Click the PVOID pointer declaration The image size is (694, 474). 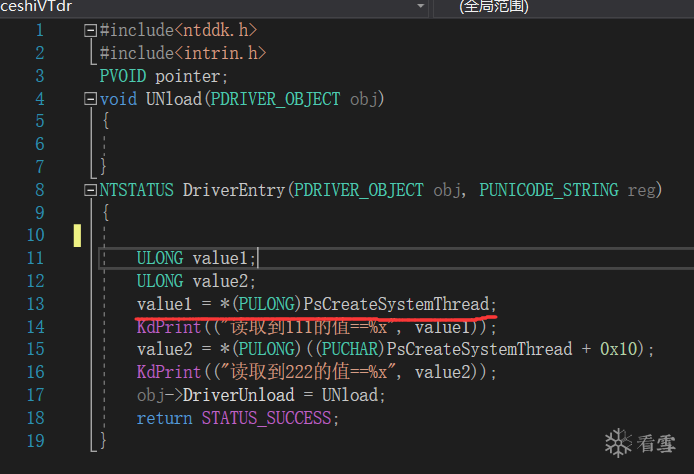pyautogui.click(x=163, y=76)
